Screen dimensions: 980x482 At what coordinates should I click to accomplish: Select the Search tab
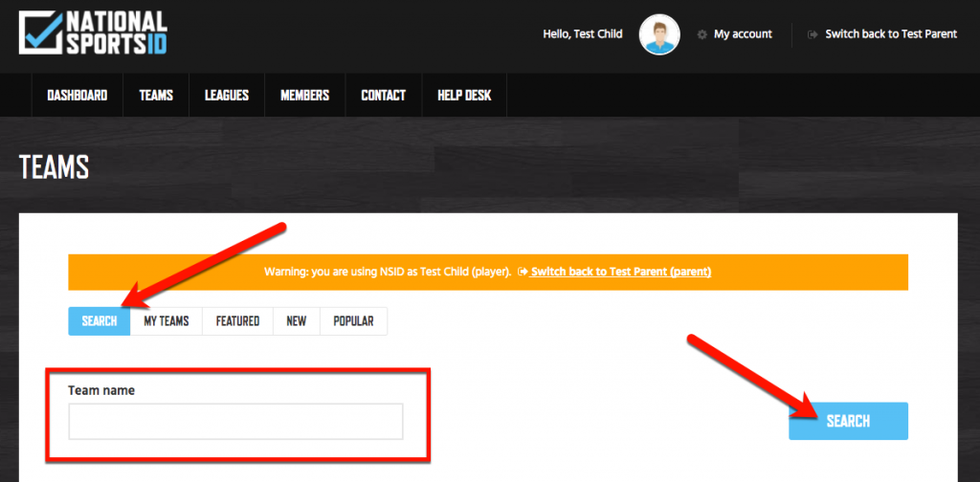(x=100, y=321)
